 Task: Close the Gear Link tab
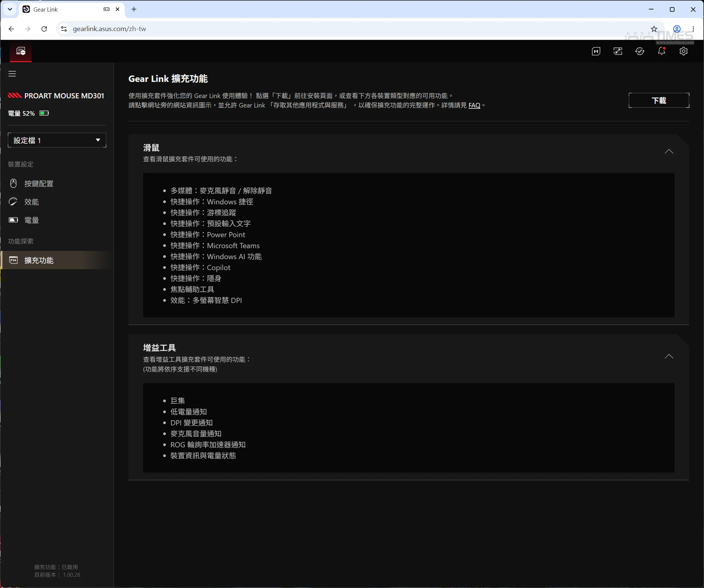[117, 9]
